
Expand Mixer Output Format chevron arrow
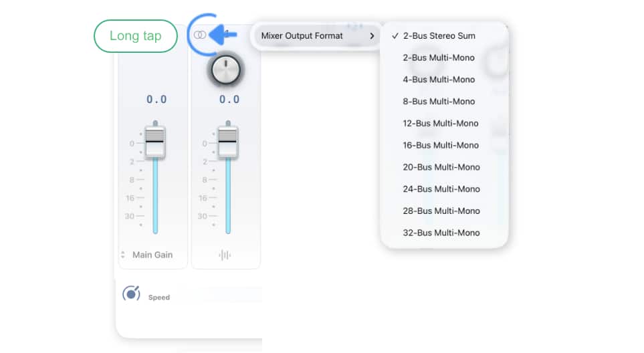(372, 36)
